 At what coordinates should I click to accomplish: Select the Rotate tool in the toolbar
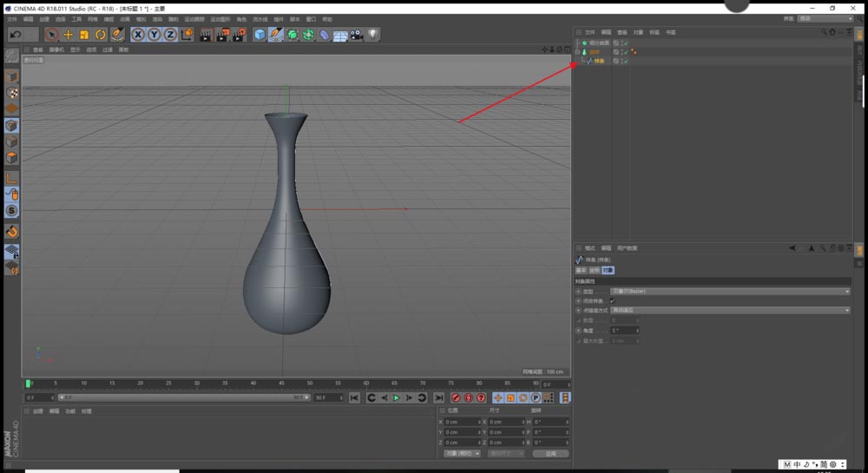point(101,35)
